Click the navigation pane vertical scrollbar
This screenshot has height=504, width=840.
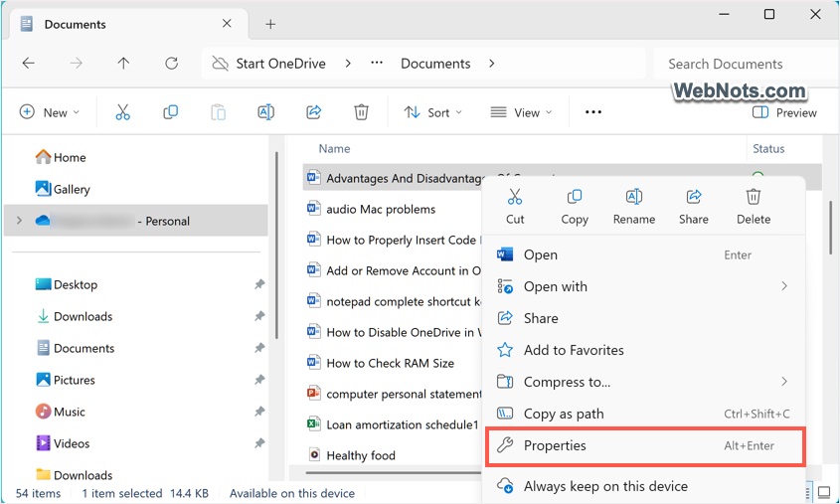(x=276, y=246)
